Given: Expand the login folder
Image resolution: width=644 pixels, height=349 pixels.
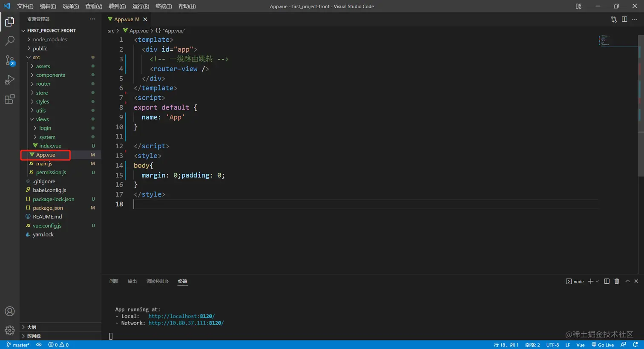Looking at the screenshot, I should tap(60, 128).
